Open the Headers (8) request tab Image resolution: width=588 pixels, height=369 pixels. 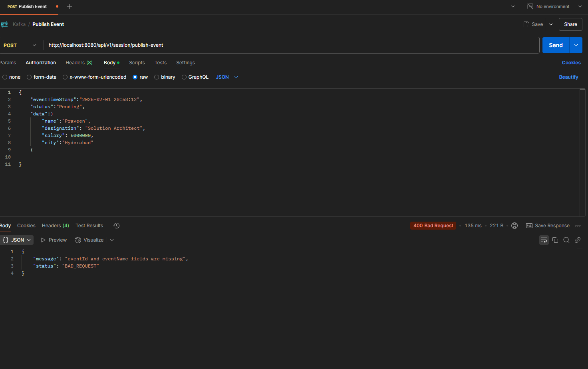click(x=79, y=63)
